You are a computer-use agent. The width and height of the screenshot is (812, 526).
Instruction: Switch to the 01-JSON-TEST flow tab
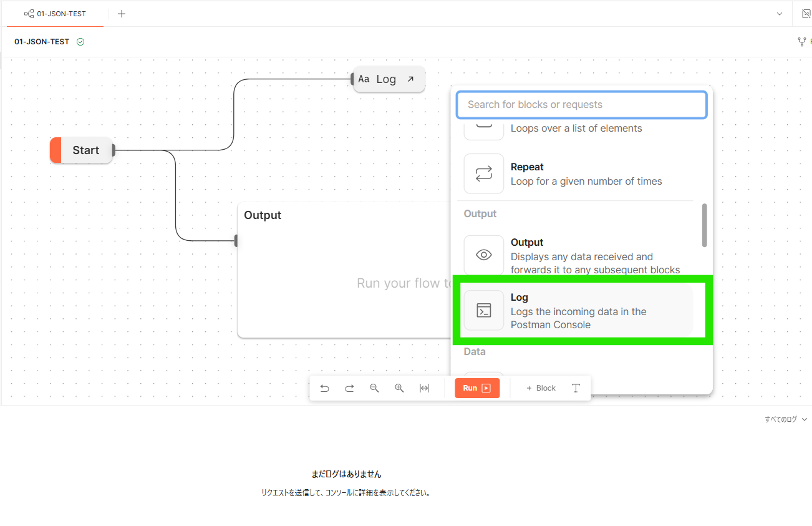coord(55,13)
